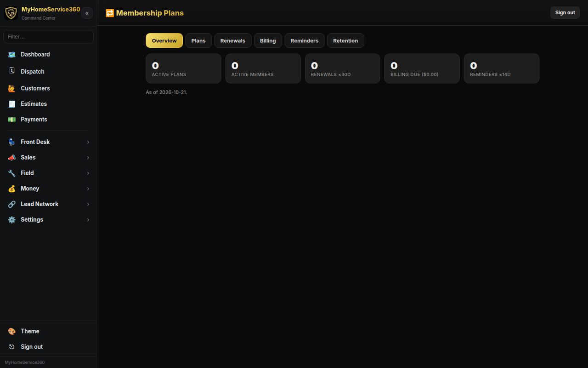Click the top-right Sign out button

click(x=565, y=13)
